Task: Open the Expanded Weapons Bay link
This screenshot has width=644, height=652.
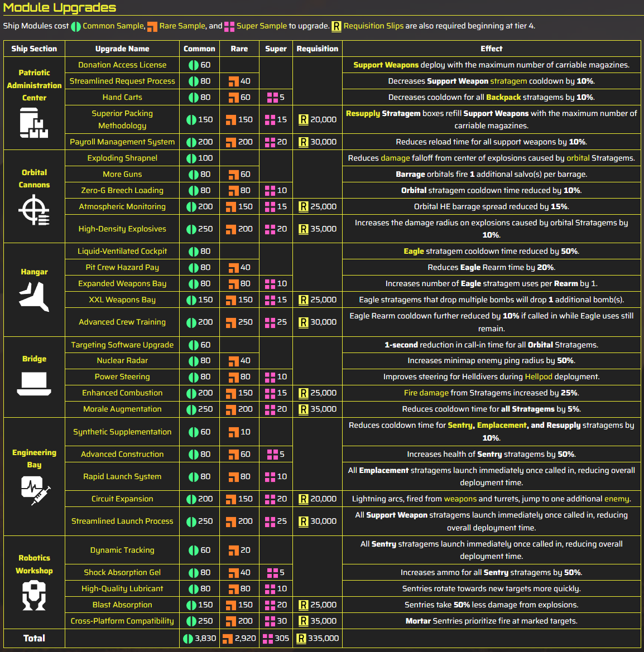Action: click(x=122, y=283)
